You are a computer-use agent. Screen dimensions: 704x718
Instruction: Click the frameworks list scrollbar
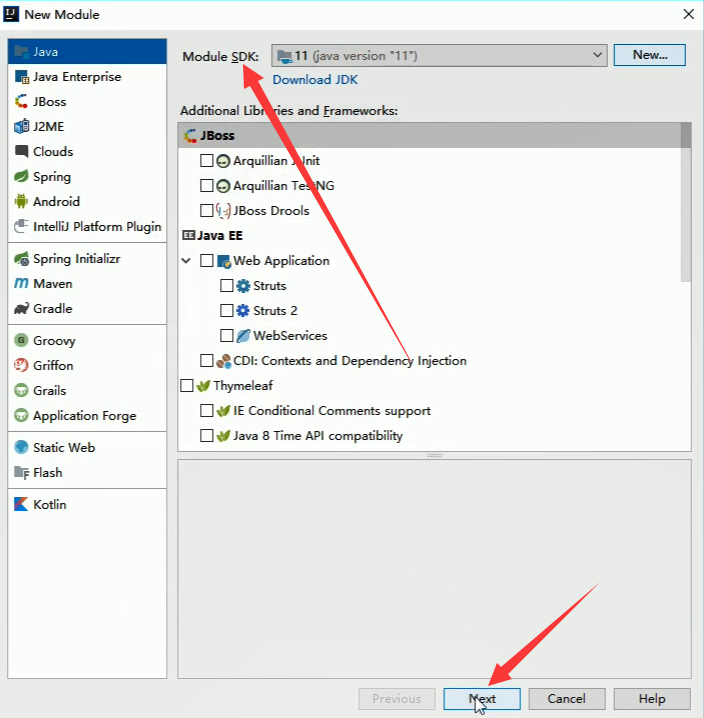686,202
